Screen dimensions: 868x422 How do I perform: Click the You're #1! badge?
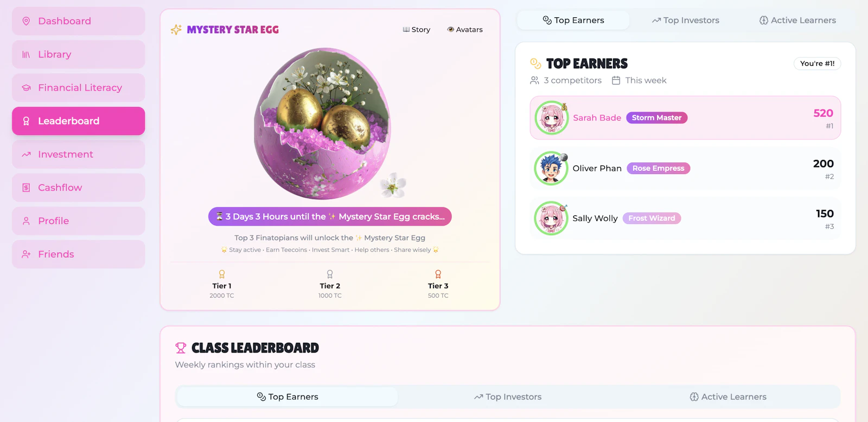click(818, 63)
